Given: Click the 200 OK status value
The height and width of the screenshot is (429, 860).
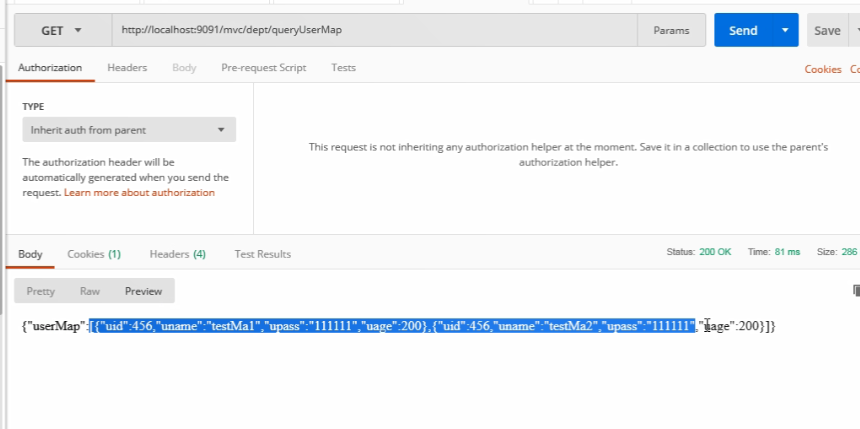Looking at the screenshot, I should click(715, 252).
